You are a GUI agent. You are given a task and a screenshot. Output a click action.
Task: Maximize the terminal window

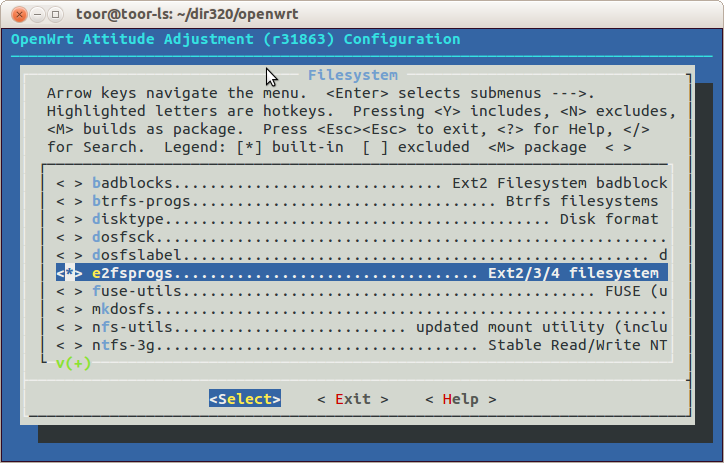pyautogui.click(x=55, y=15)
